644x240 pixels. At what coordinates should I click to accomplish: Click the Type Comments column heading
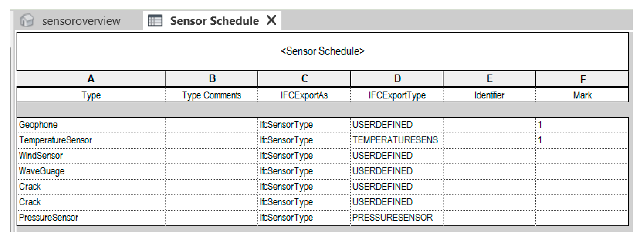(x=212, y=95)
